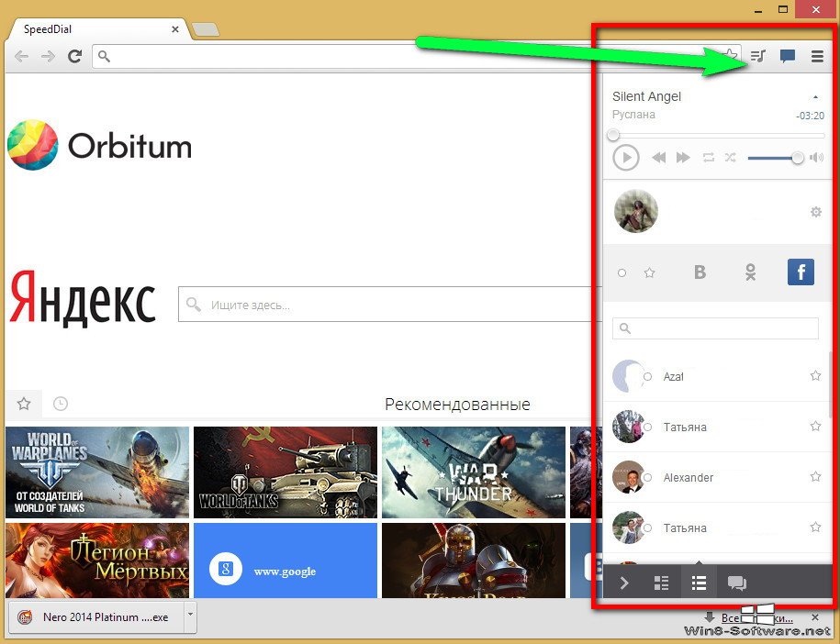
Task: Open a new tab
Action: (206, 30)
